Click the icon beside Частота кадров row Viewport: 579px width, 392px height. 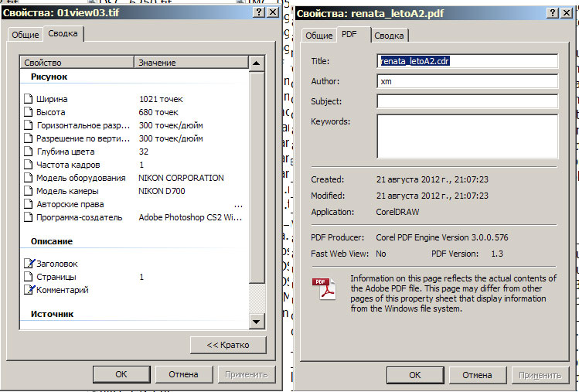28,165
